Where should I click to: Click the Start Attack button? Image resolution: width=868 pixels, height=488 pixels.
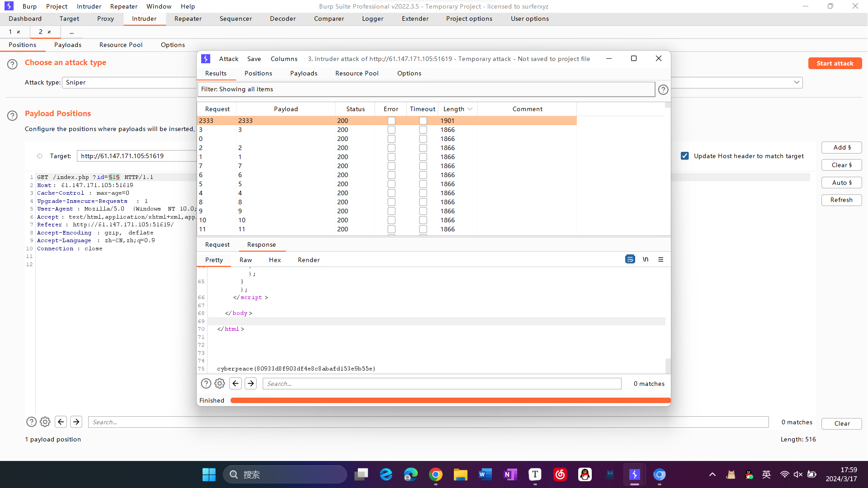click(x=833, y=62)
